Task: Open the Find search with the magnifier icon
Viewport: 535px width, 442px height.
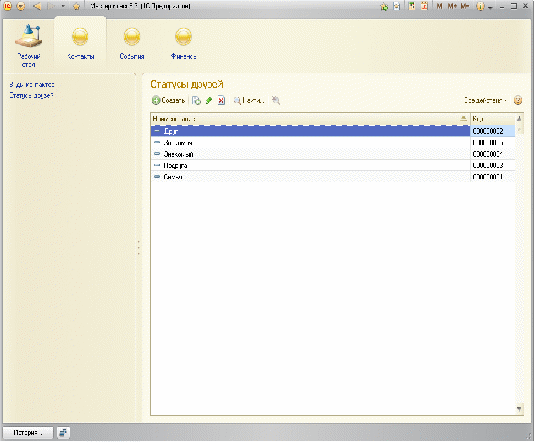Action: tap(249, 100)
